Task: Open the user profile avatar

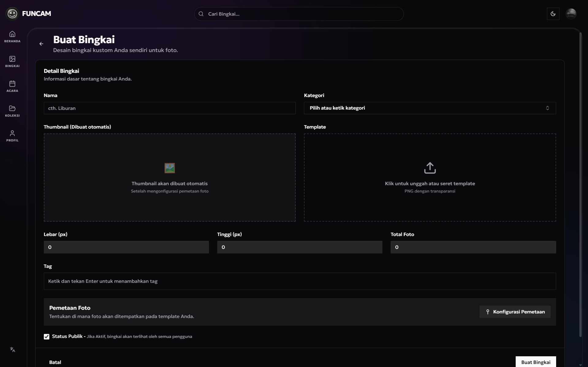Action: tap(571, 14)
